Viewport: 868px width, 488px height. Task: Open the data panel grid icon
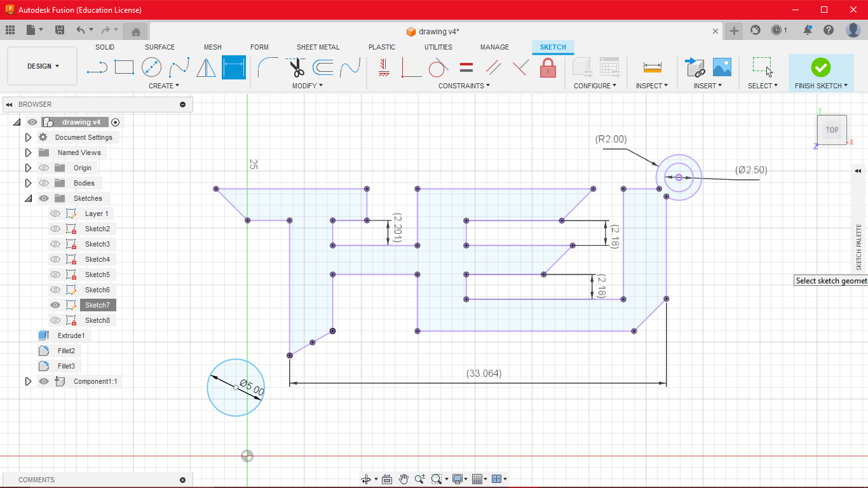(10, 30)
